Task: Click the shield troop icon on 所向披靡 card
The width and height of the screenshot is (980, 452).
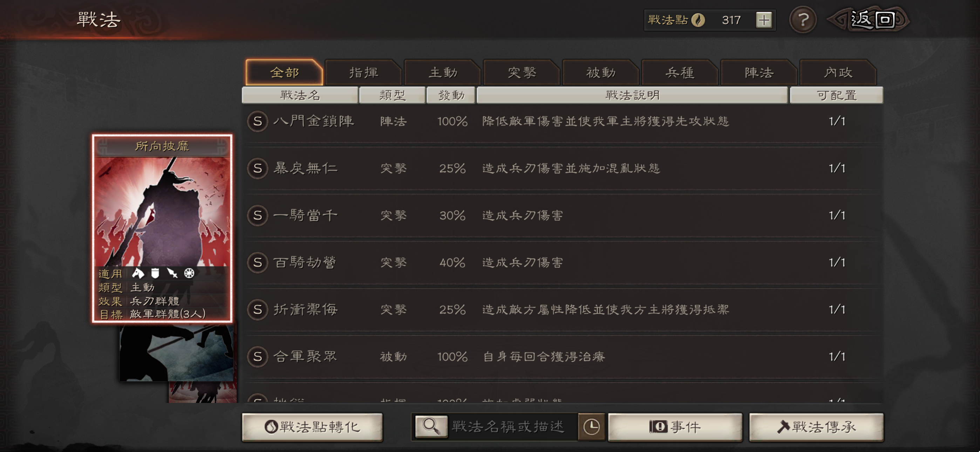Action: (155, 273)
